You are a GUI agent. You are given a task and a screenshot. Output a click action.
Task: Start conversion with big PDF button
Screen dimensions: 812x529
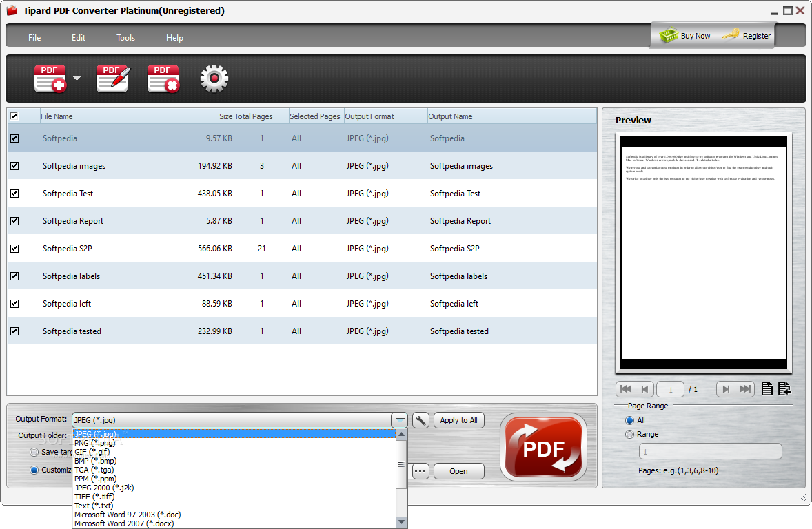click(x=543, y=447)
